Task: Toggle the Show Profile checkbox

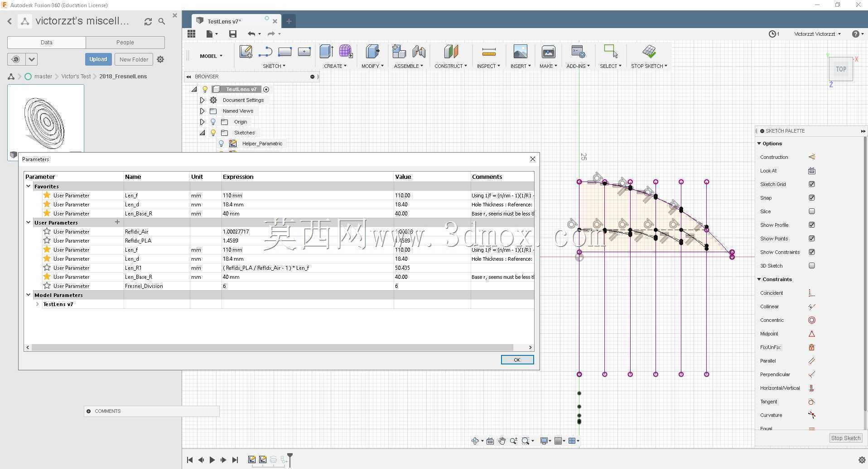Action: 812,225
